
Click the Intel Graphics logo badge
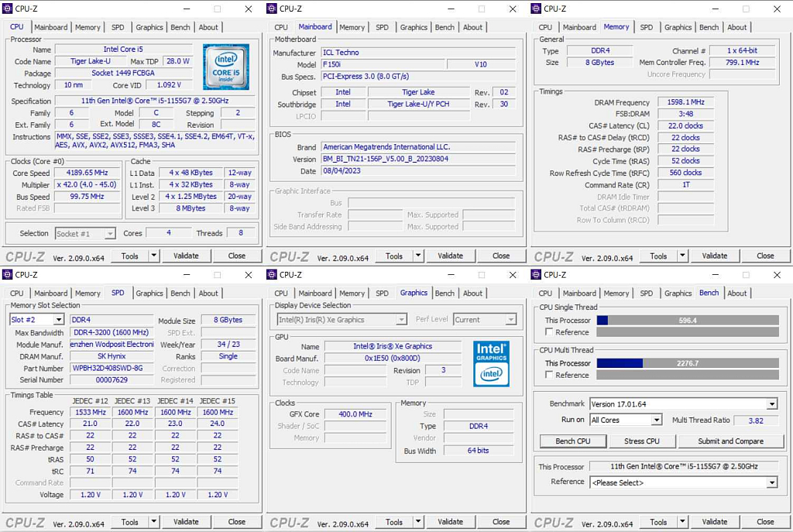coord(491,363)
